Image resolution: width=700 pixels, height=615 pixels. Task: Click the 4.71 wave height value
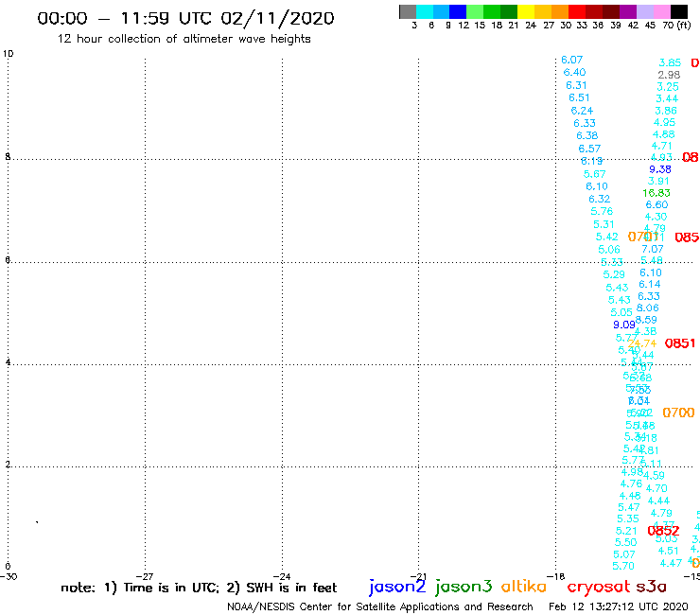[x=661, y=146]
